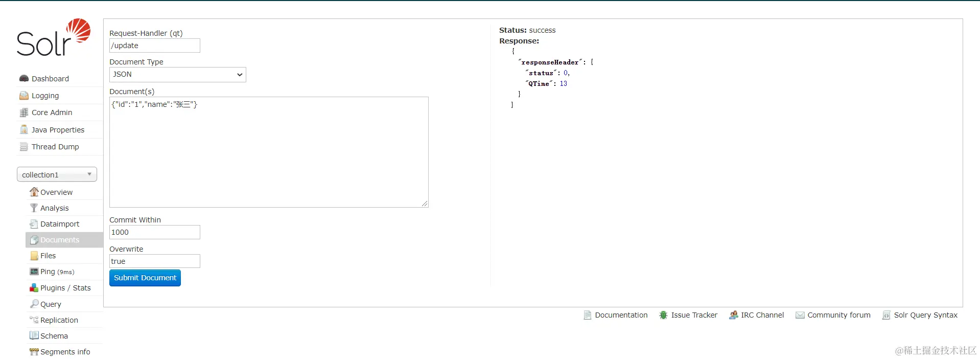
Task: Click the Dataimport icon
Action: 34,223
